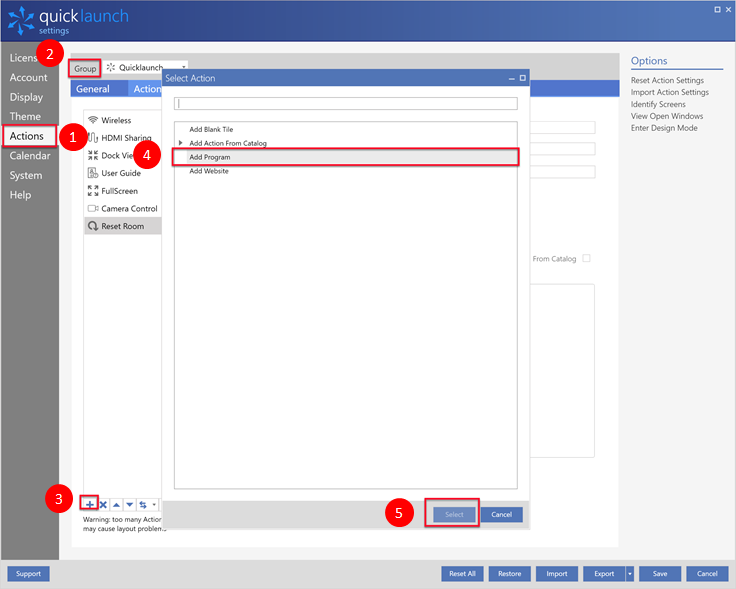Select the FullScreen action
Image resolution: width=736 pixels, height=589 pixels.
tap(123, 191)
